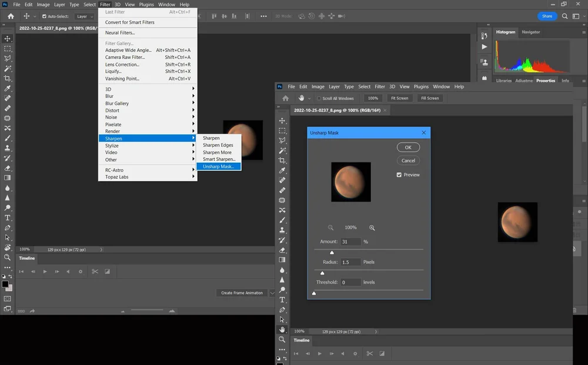
Task: Click the Amount slider handle in Unsharp Mask
Action: pyautogui.click(x=332, y=253)
